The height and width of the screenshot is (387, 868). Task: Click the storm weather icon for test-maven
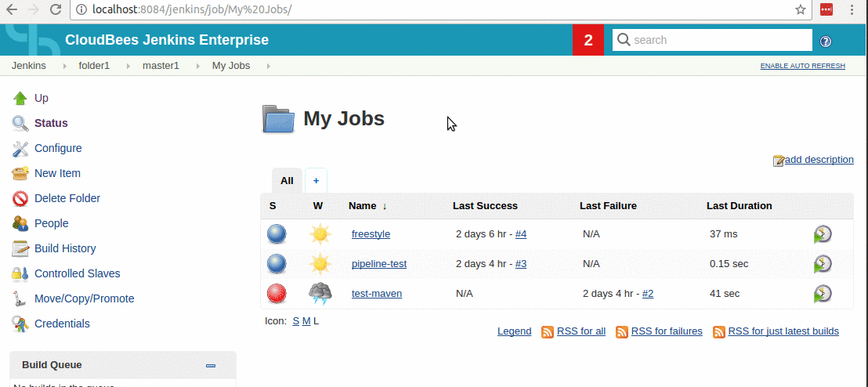tap(320, 294)
